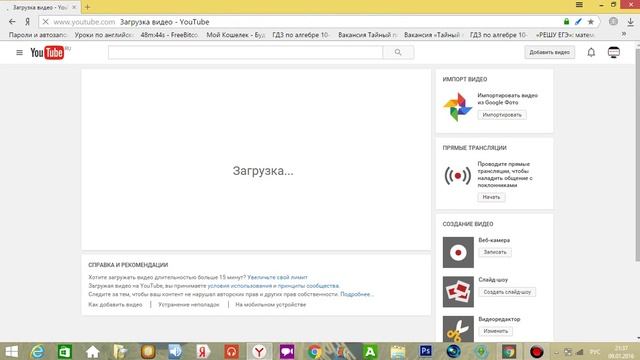Open the 'Уроки по английск' bookmark

(104, 35)
